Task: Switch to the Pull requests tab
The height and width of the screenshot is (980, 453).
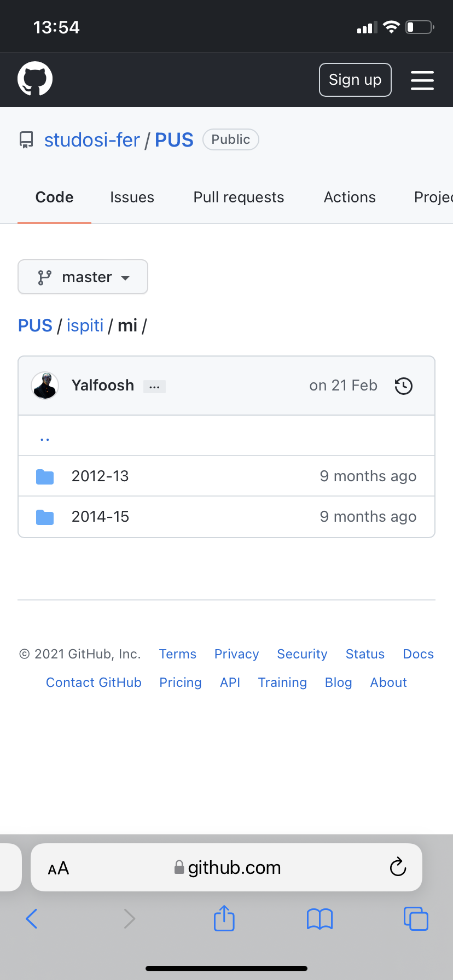Action: [239, 197]
